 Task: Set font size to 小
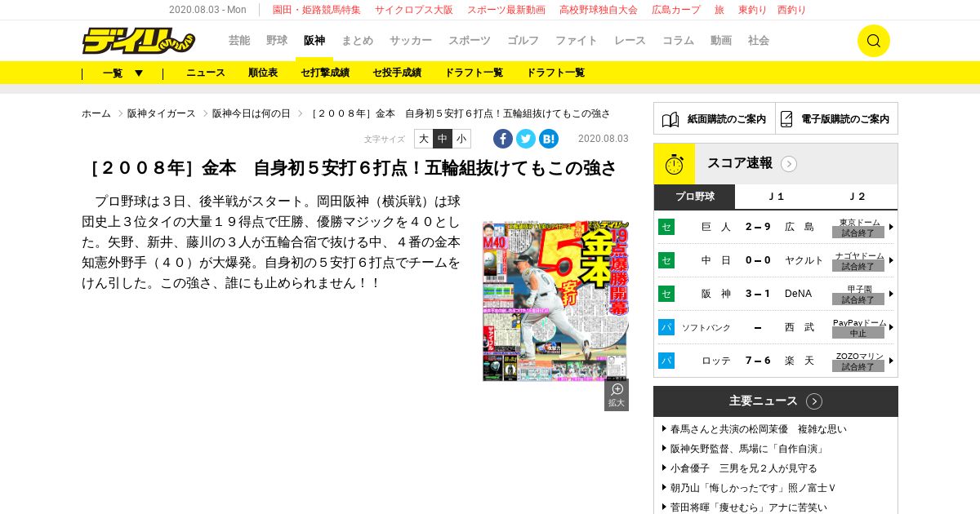pos(461,139)
